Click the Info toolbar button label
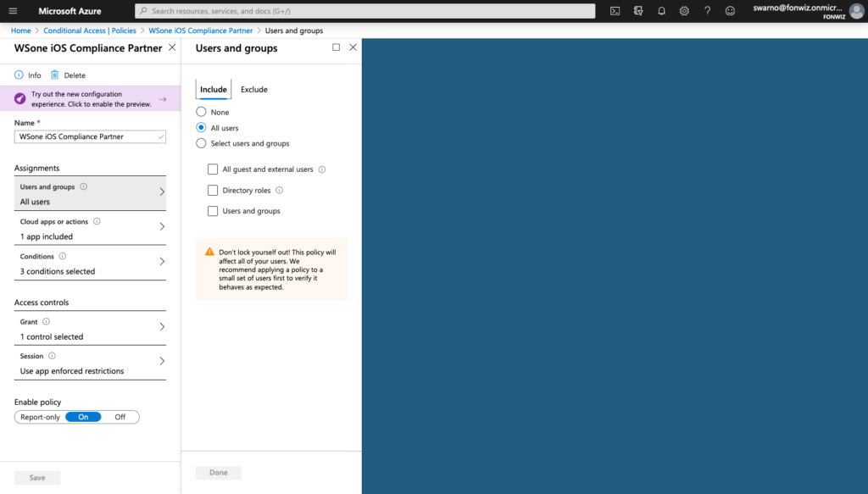 (34, 75)
